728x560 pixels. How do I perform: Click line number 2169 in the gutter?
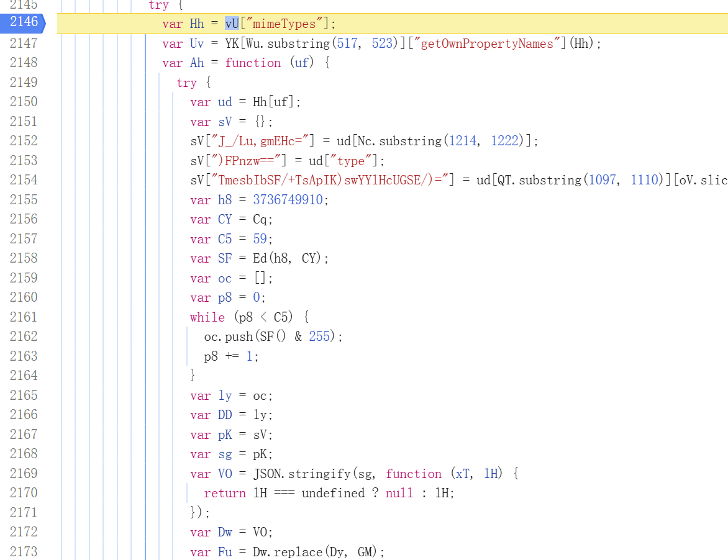[x=24, y=473]
